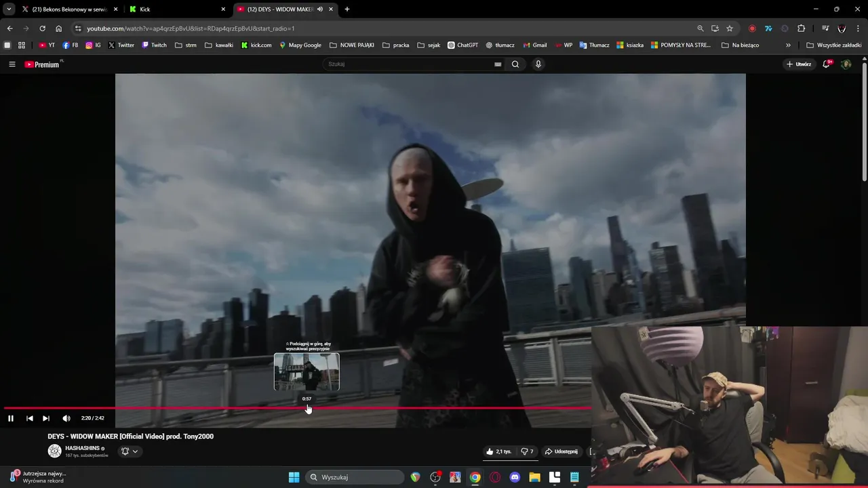Expand the pracka bookmark folder
868x488 pixels.
[x=396, y=45]
